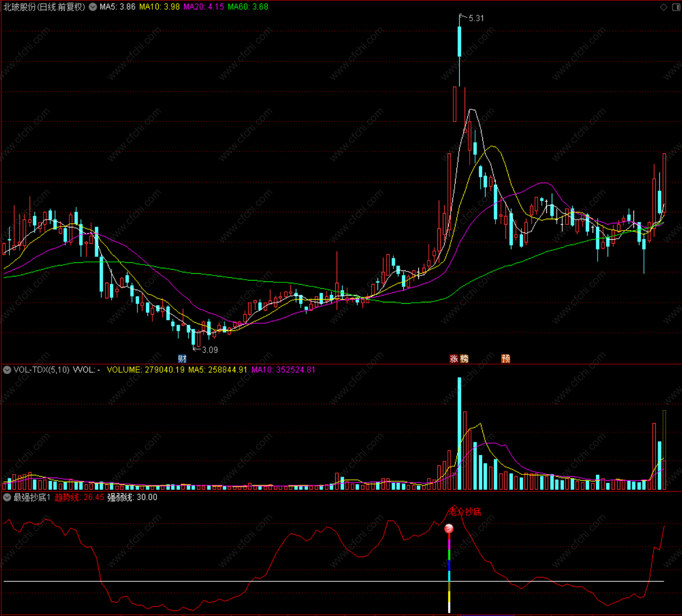The width and height of the screenshot is (682, 616).
Task: Select the MA5: 3.86 moving average label
Action: point(118,7)
